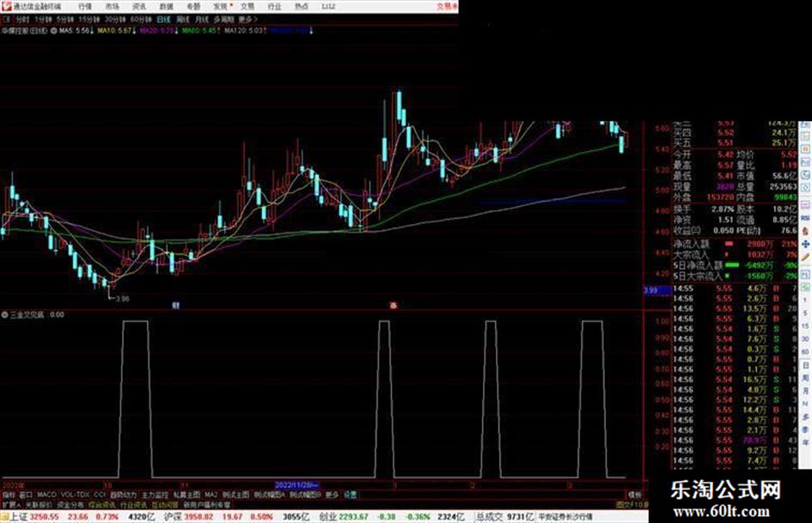Click the round icon before MA5

53,31
